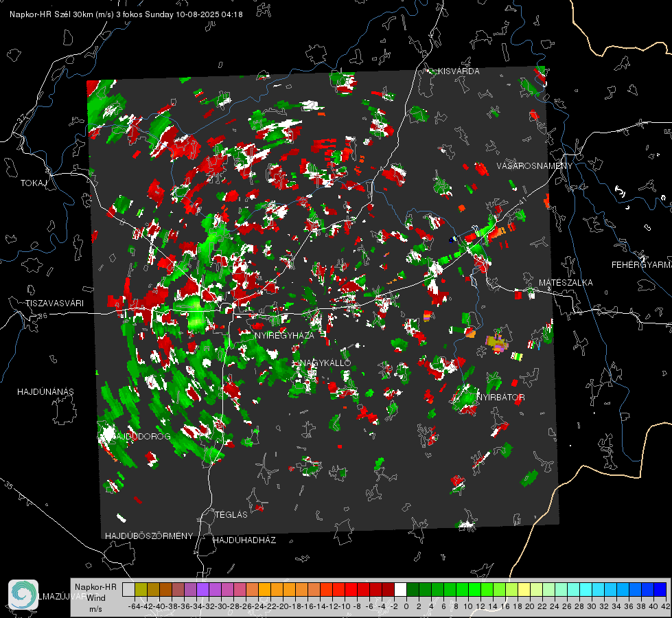
Task: Click the FEHÉRGYARMAT label at the map edge
Action: [642, 265]
